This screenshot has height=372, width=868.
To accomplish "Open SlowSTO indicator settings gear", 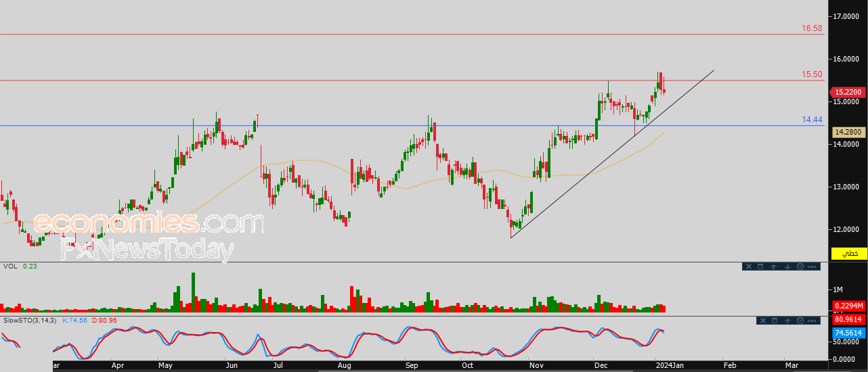I will coord(800,321).
